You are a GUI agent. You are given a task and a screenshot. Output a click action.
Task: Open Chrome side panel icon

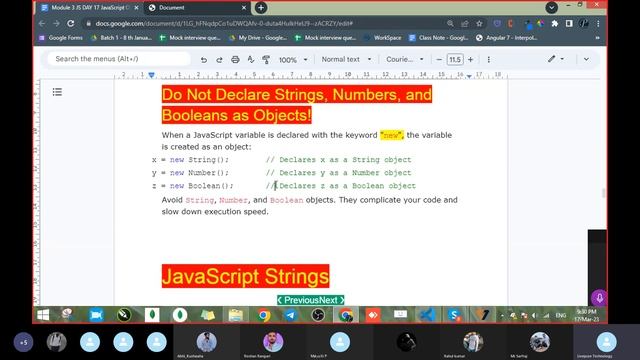[x=569, y=24]
